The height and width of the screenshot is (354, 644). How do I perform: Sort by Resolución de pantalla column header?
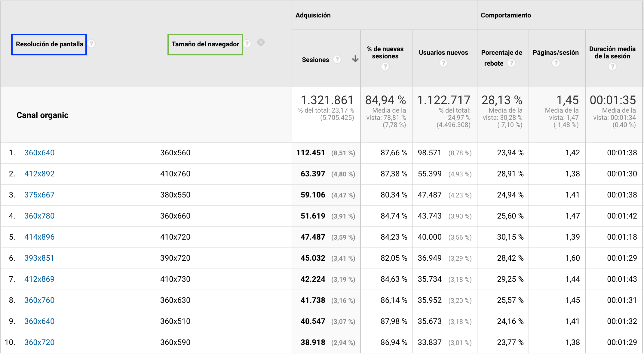click(x=49, y=44)
